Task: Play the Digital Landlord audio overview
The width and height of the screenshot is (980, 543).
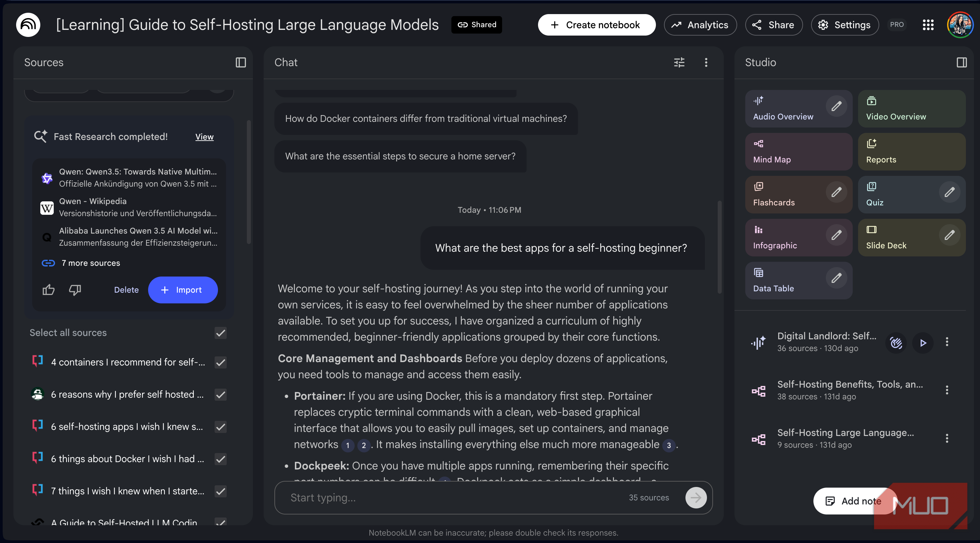Action: pos(923,343)
